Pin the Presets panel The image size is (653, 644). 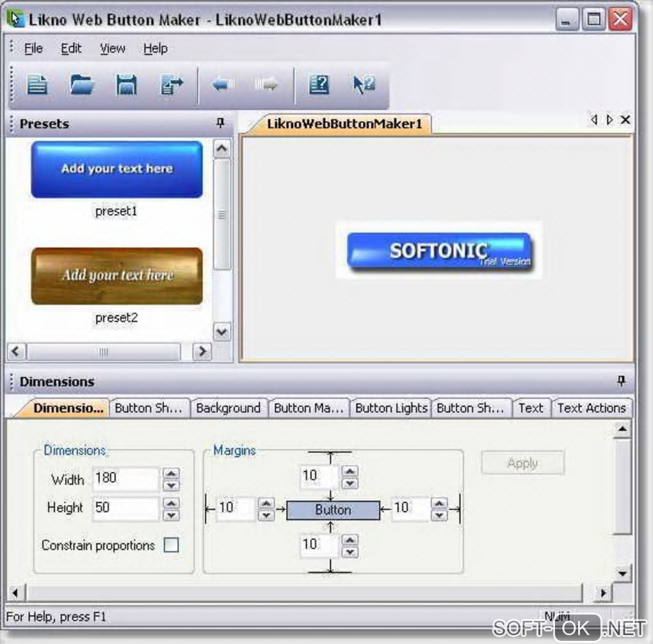click(x=220, y=123)
